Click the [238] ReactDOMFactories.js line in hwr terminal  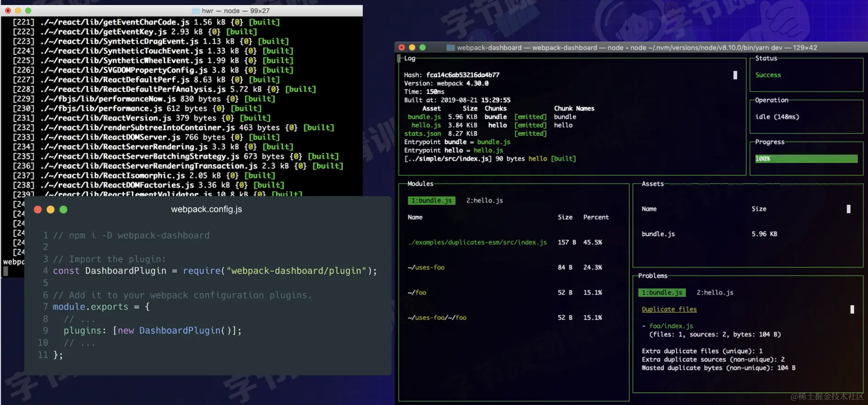click(x=148, y=185)
